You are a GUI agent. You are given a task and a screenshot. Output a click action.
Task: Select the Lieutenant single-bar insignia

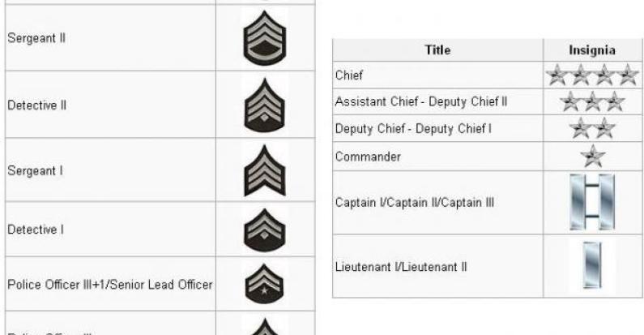tap(592, 265)
